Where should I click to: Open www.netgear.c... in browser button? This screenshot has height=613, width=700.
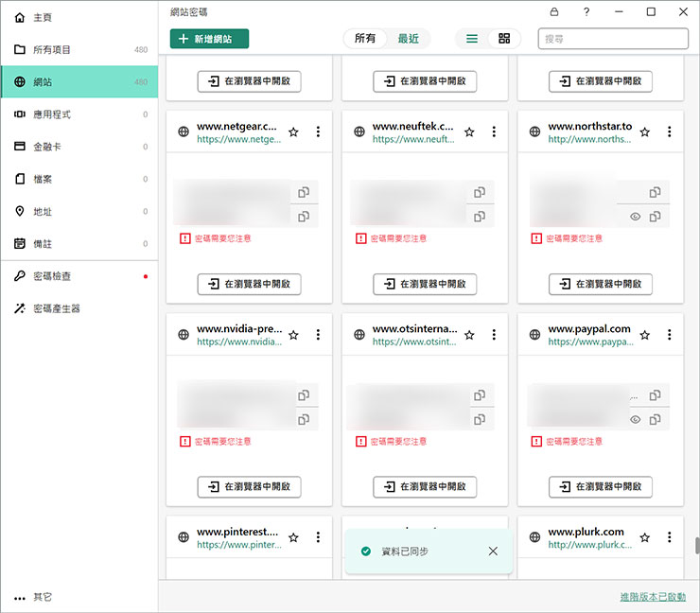[249, 284]
